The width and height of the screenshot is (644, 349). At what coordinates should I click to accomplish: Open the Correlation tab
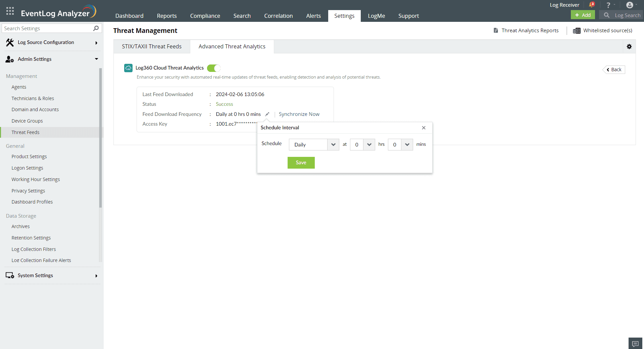tap(279, 16)
